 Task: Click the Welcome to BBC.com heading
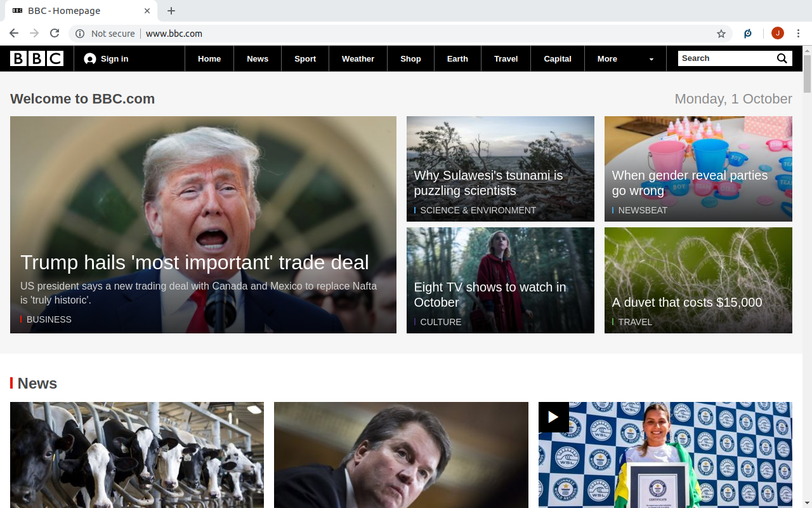coord(82,98)
